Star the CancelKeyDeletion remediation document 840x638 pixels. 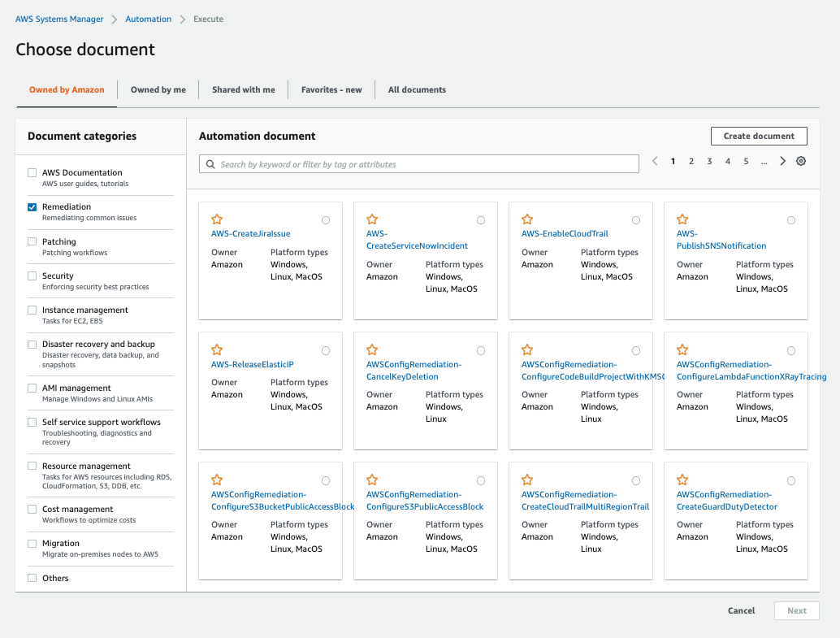point(372,349)
